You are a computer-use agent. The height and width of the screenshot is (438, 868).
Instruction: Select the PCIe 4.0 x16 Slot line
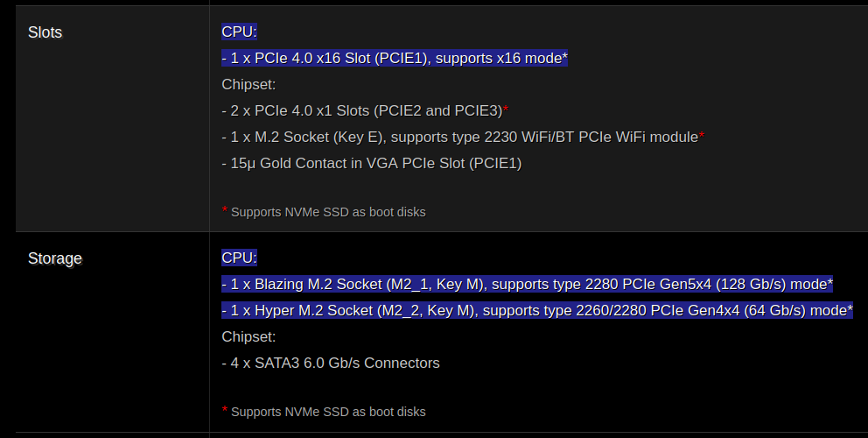pos(394,59)
